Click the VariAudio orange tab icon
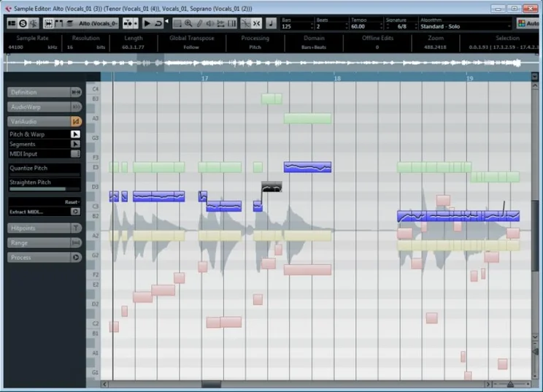 coord(76,121)
